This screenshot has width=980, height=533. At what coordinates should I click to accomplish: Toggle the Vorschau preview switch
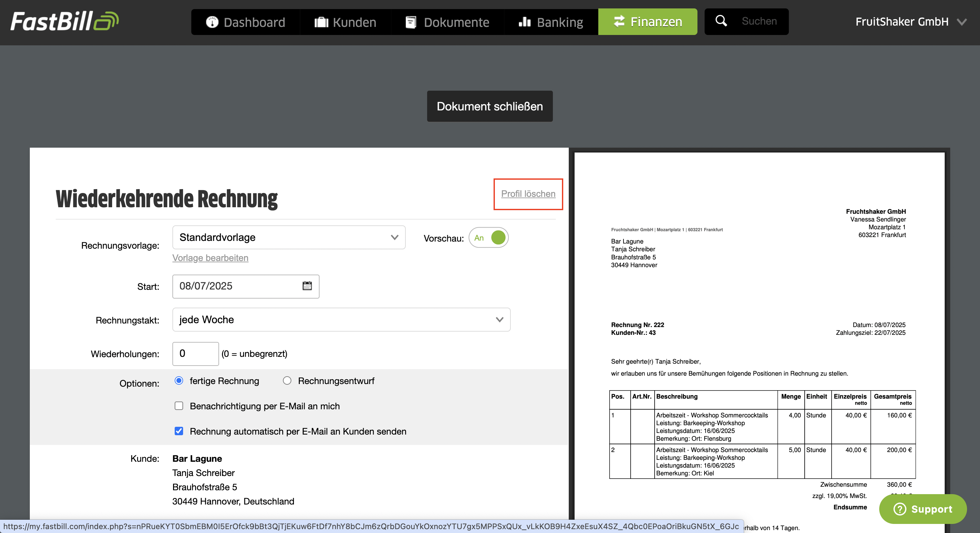488,238
